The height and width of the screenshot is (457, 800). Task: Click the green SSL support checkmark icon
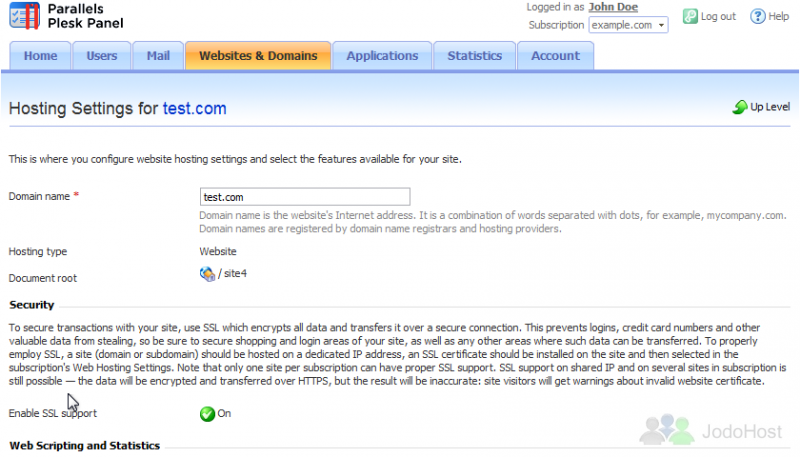[x=207, y=414]
